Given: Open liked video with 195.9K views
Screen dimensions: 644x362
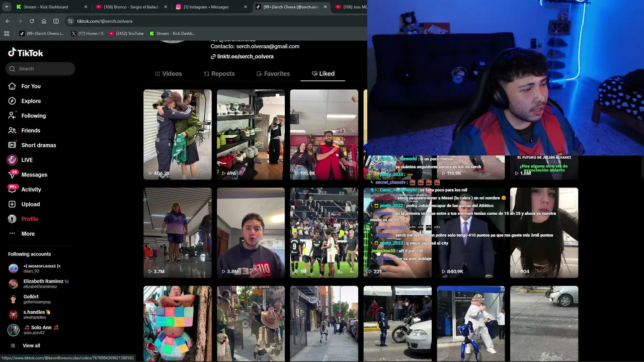Looking at the screenshot, I should click(x=324, y=134).
